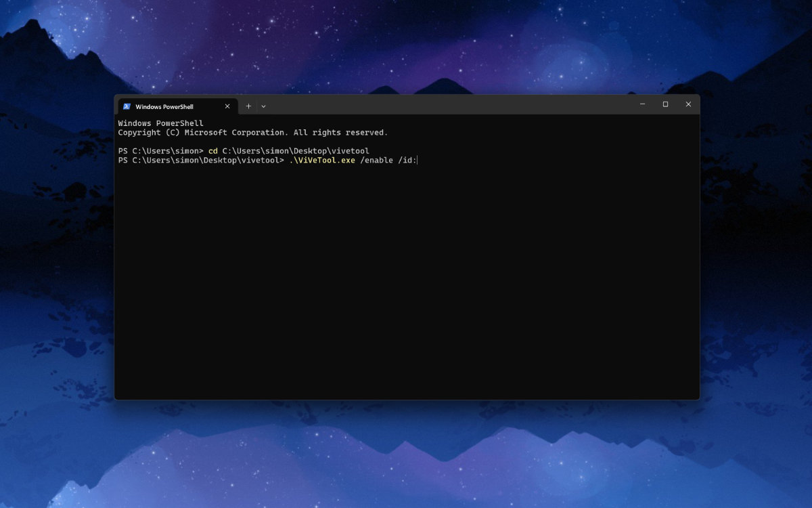Click the PowerShell icon in the tab

tap(127, 106)
